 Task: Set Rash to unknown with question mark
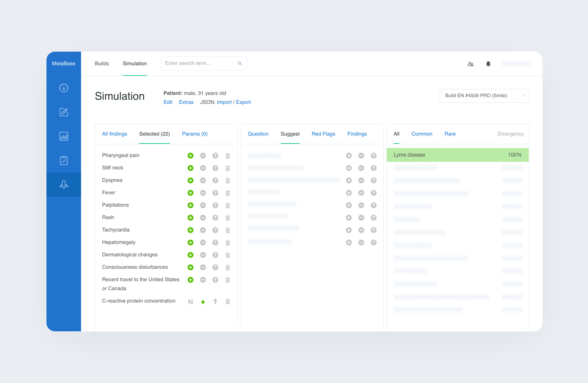point(215,218)
